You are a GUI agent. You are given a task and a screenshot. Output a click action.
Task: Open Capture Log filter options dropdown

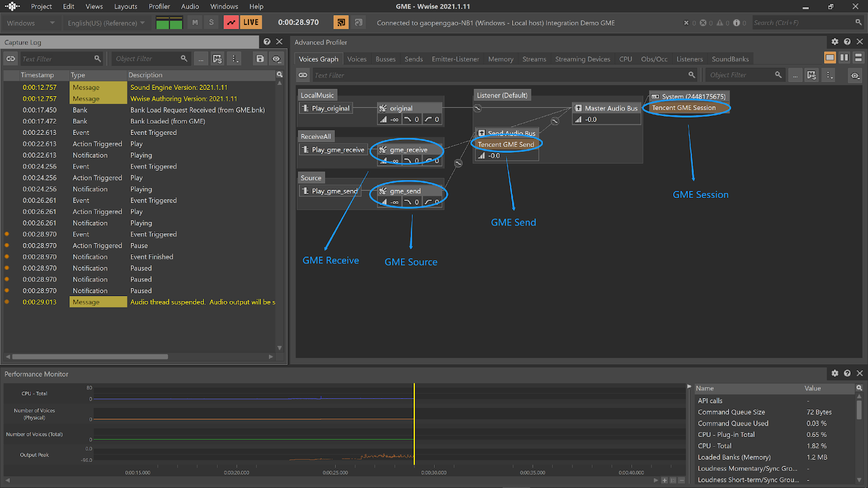(x=234, y=59)
